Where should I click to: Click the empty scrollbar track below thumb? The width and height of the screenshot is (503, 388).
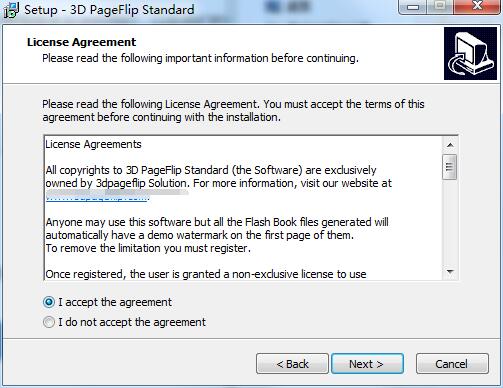point(450,222)
